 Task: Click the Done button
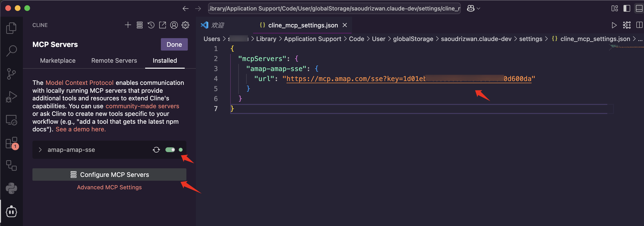[x=174, y=44]
